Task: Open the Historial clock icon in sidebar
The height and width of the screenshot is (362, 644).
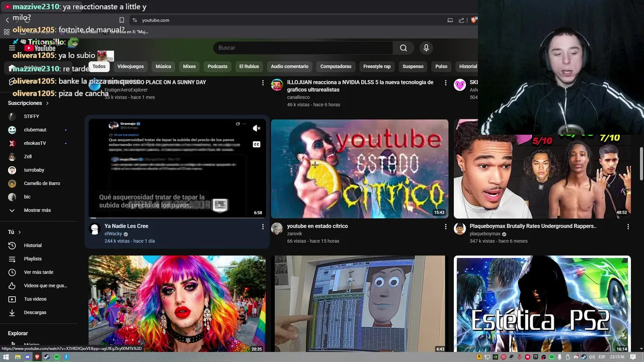Action: pyautogui.click(x=12, y=245)
